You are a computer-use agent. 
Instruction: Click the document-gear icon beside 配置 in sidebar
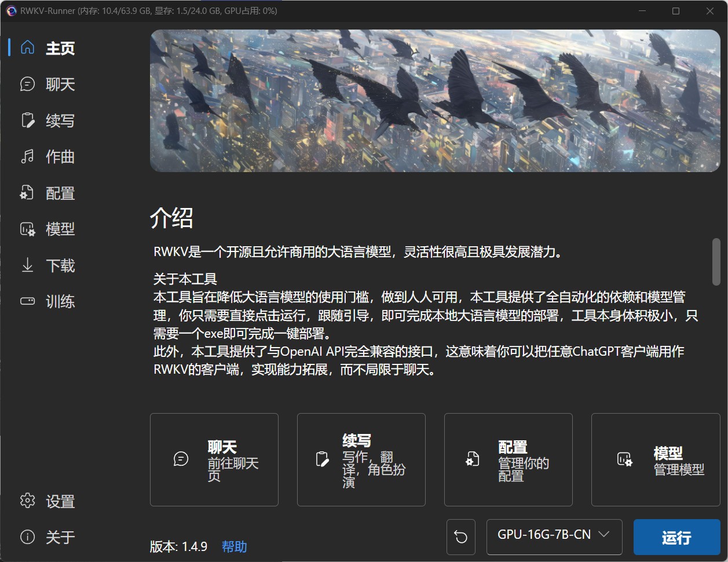pyautogui.click(x=28, y=192)
